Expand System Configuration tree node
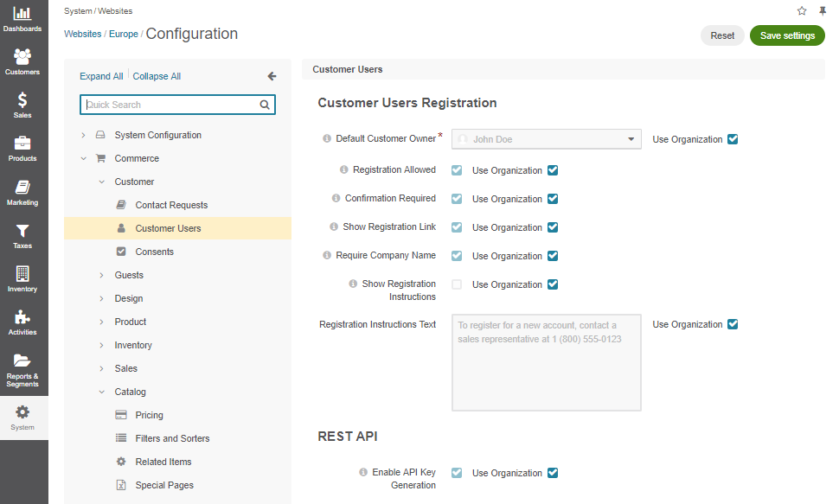The height and width of the screenshot is (504, 839). [x=84, y=136]
